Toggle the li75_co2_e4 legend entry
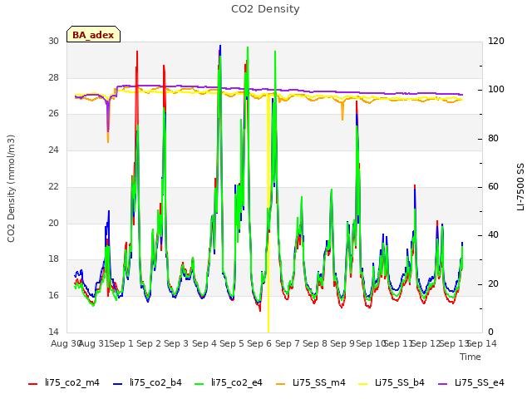This screenshot has height=399, width=532. pyautogui.click(x=229, y=383)
